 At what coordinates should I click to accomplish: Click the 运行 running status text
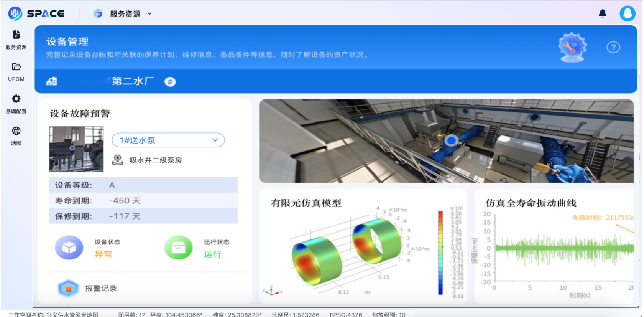[213, 254]
